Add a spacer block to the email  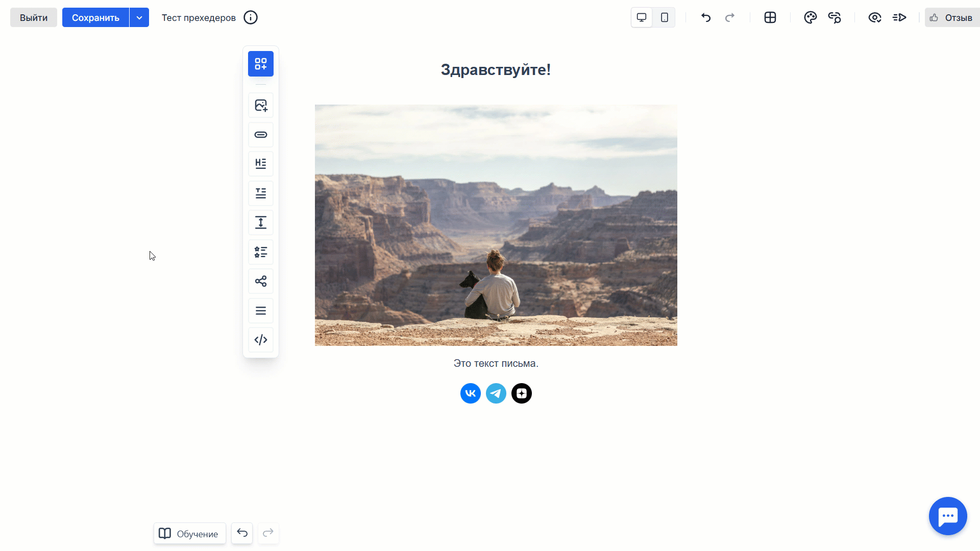pyautogui.click(x=260, y=222)
